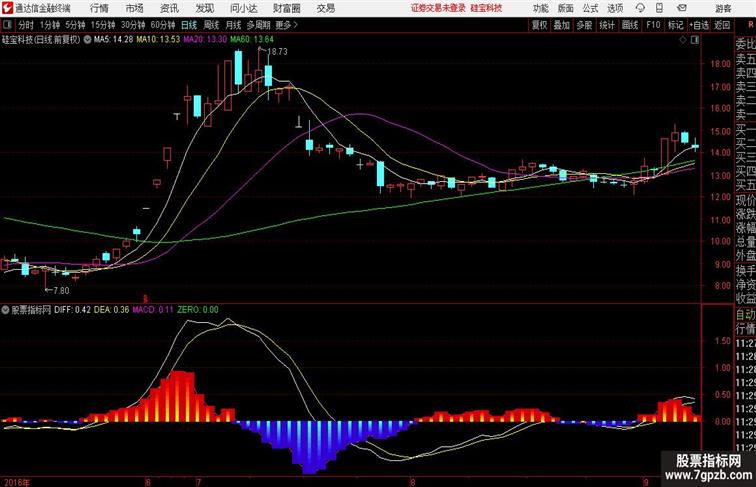Screen dimensions: 756x487
Task: Switch to the 5分钟 period tab
Action: click(75, 25)
